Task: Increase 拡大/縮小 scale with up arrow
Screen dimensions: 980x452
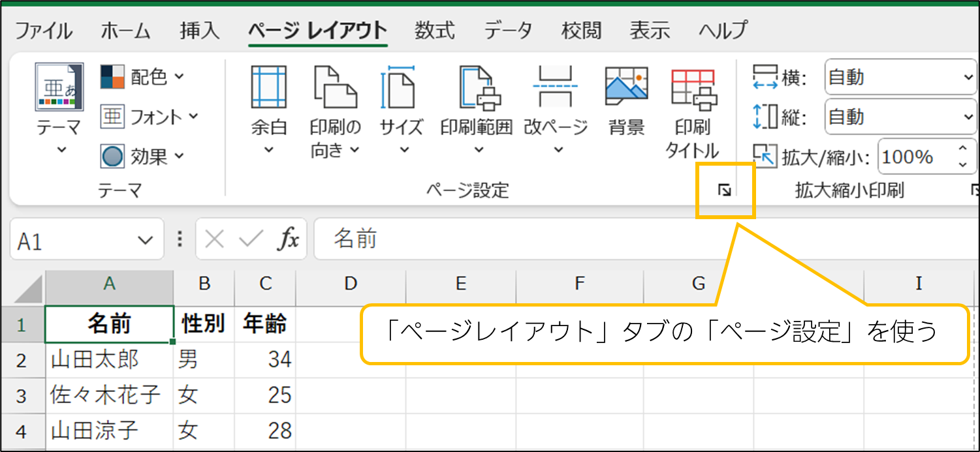Action: point(963,150)
